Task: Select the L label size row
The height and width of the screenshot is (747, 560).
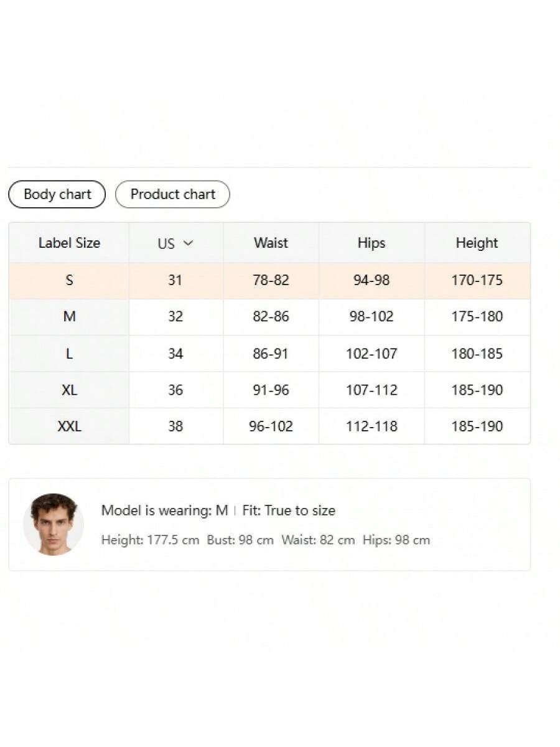Action: pyautogui.click(x=69, y=354)
